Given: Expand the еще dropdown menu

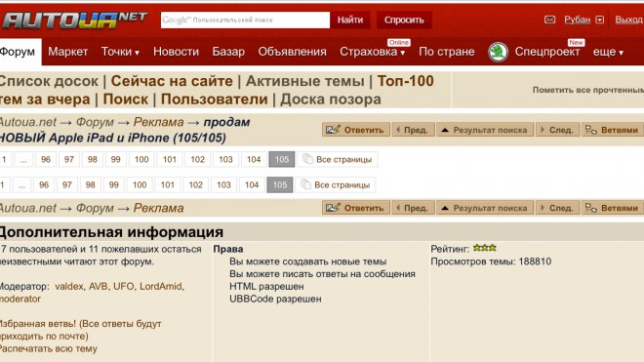Looking at the screenshot, I should point(608,52).
